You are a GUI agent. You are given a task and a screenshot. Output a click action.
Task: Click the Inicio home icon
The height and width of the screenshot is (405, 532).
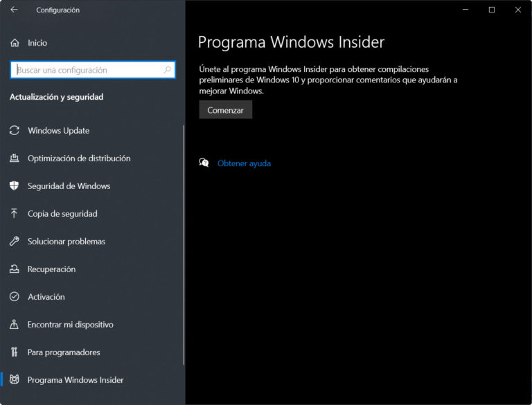coord(15,43)
